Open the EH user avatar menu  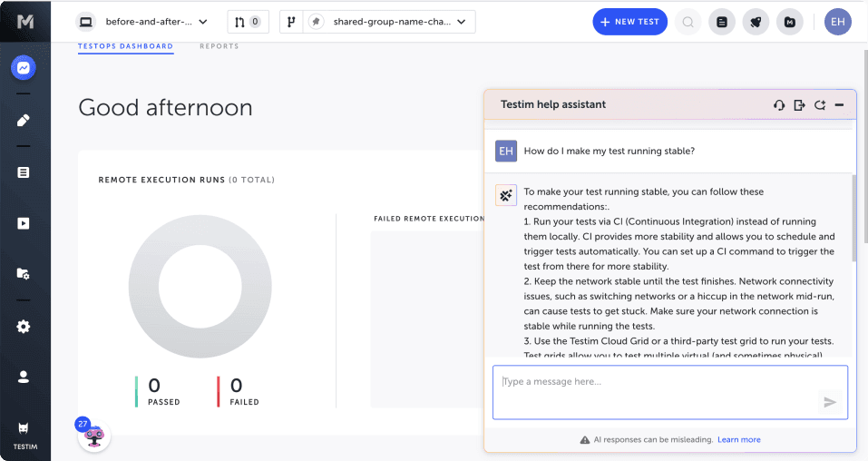838,22
